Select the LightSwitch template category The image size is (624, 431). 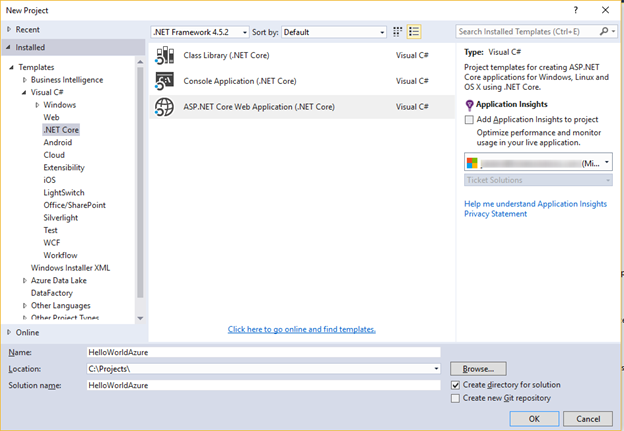pos(64,193)
